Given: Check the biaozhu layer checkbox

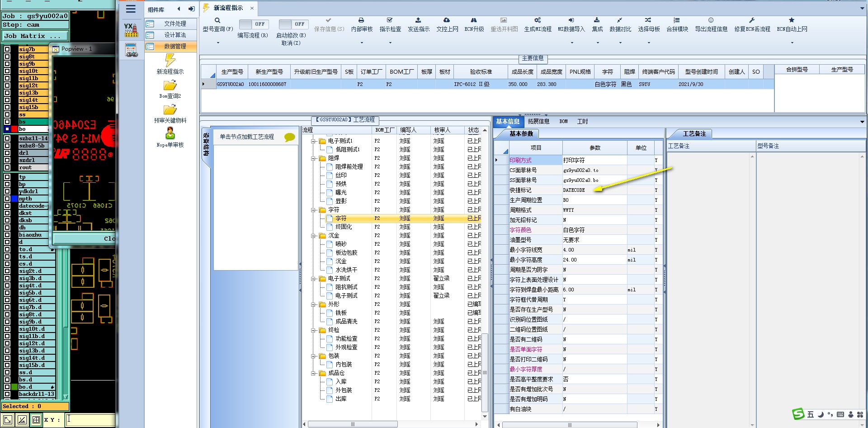Looking at the screenshot, I should 7,235.
